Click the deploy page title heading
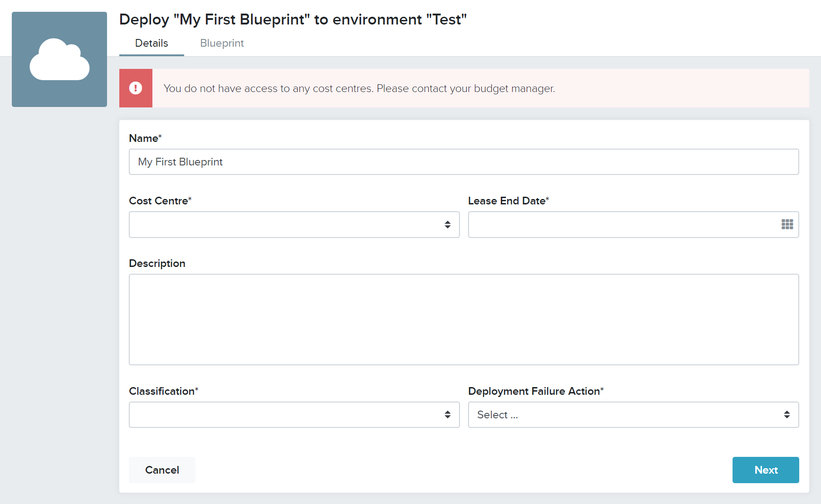 click(293, 19)
